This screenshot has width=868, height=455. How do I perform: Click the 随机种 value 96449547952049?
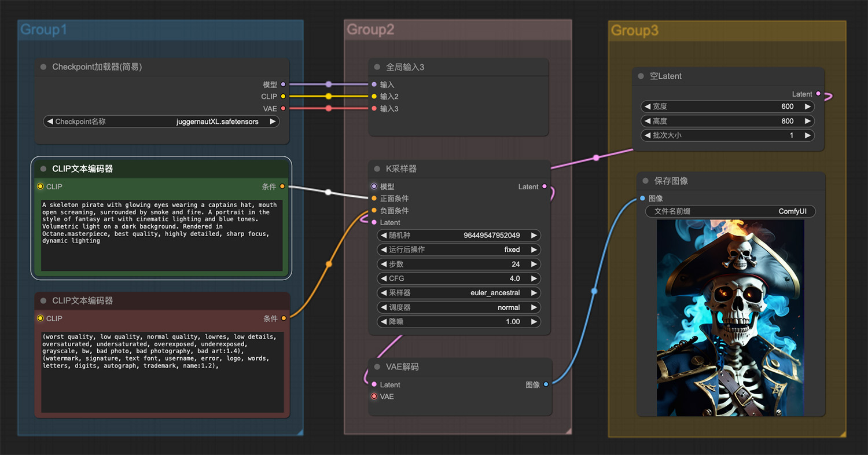(492, 236)
